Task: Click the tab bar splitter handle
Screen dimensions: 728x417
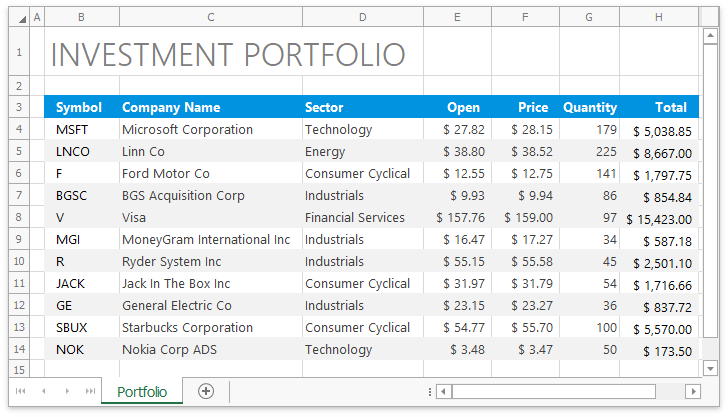Action: click(430, 392)
